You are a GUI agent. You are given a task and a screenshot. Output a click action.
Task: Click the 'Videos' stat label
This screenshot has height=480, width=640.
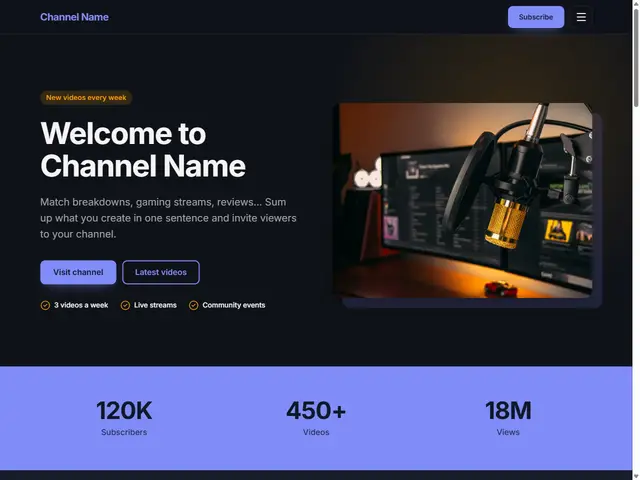316,432
